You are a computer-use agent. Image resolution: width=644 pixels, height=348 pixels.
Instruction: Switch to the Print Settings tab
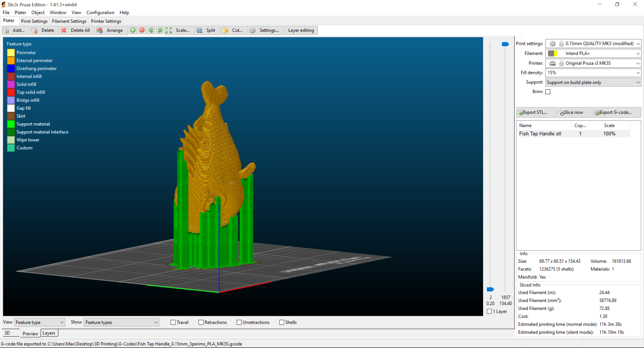point(34,21)
